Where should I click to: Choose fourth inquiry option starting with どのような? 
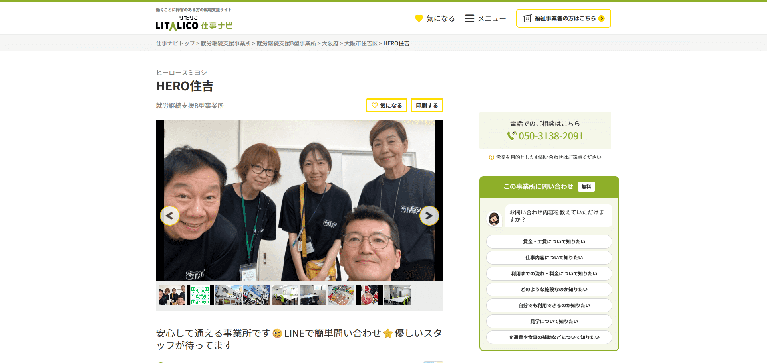(x=549, y=290)
